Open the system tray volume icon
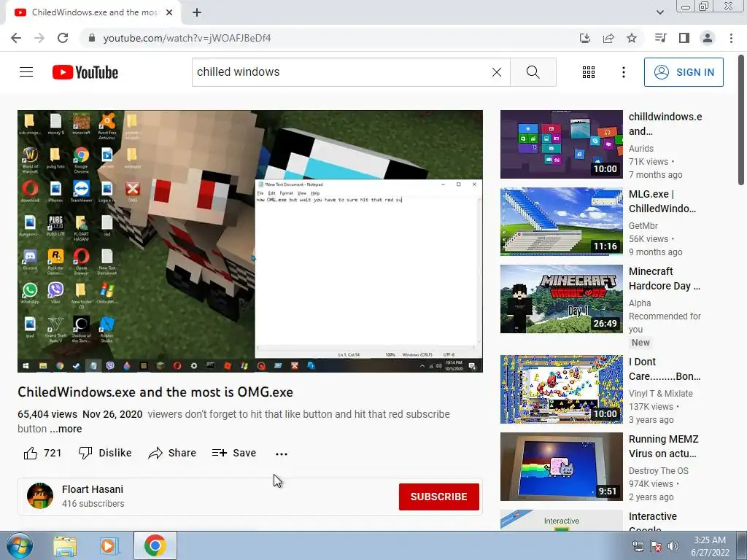The width and height of the screenshot is (747, 560). click(x=673, y=546)
